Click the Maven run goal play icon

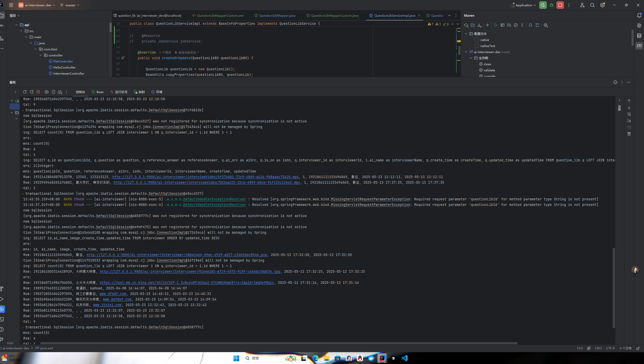496,25
